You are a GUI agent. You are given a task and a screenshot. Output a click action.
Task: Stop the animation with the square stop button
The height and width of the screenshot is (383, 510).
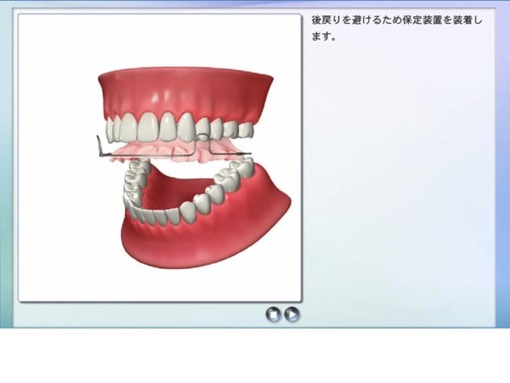click(273, 314)
